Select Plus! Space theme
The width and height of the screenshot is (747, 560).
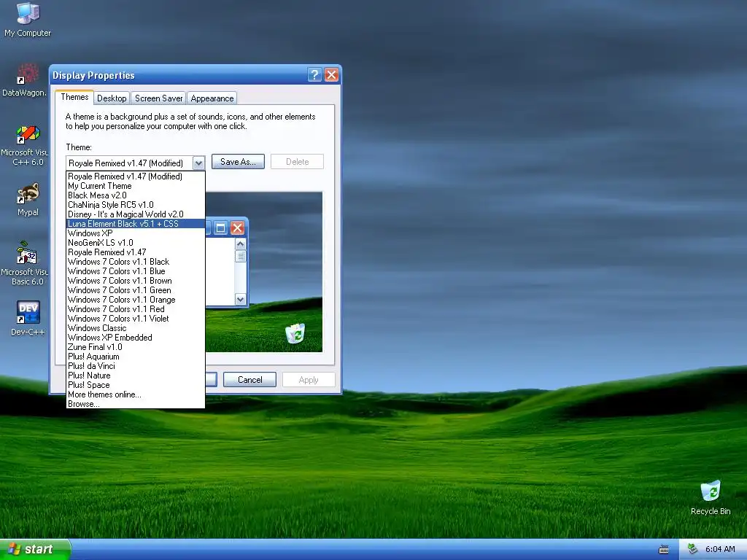(136, 385)
